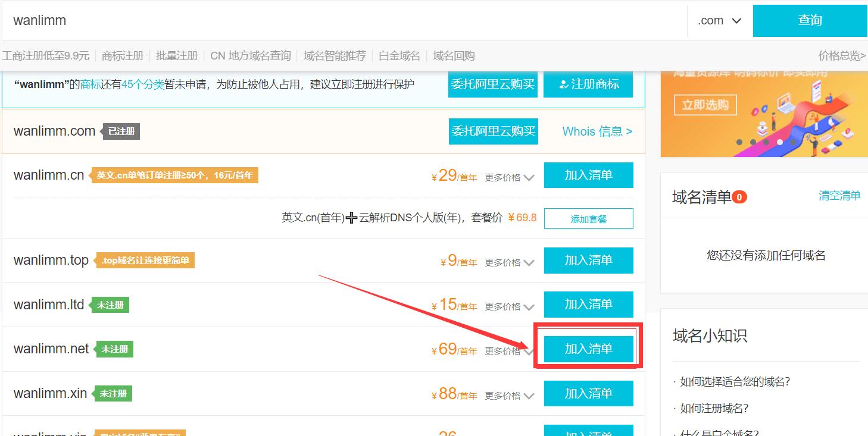Screen dimensions: 868x436
Task: Click 委托阿里云购买 for wanlimm.com
Action: (x=493, y=131)
